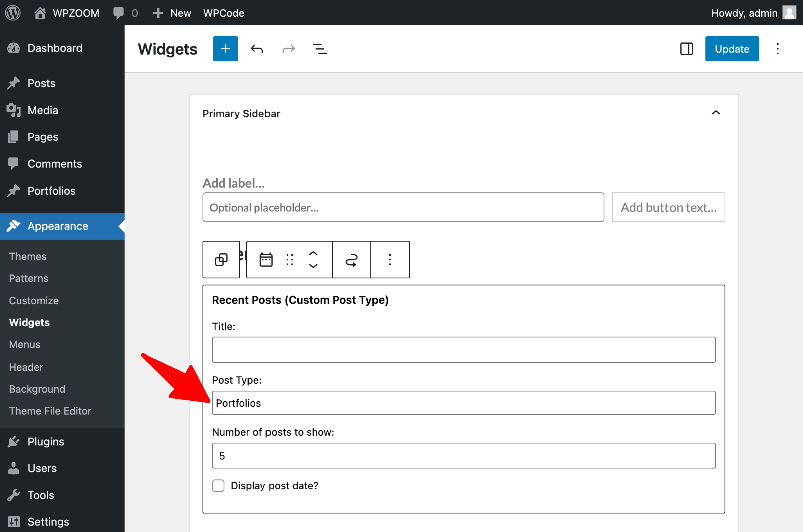The width and height of the screenshot is (803, 532).
Task: Select WPCode from the admin bar
Action: 224,13
